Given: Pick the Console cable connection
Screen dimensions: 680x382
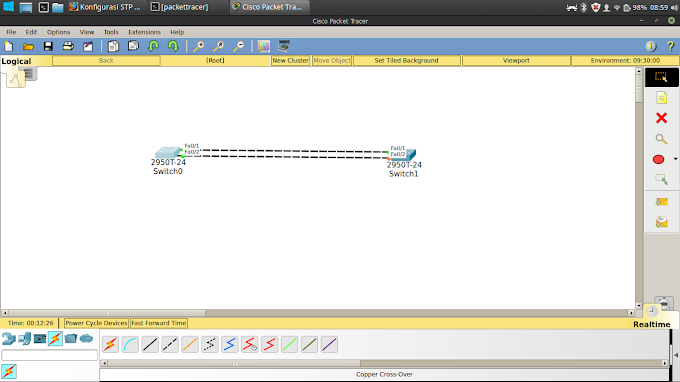Looking at the screenshot, I should click(x=130, y=345).
